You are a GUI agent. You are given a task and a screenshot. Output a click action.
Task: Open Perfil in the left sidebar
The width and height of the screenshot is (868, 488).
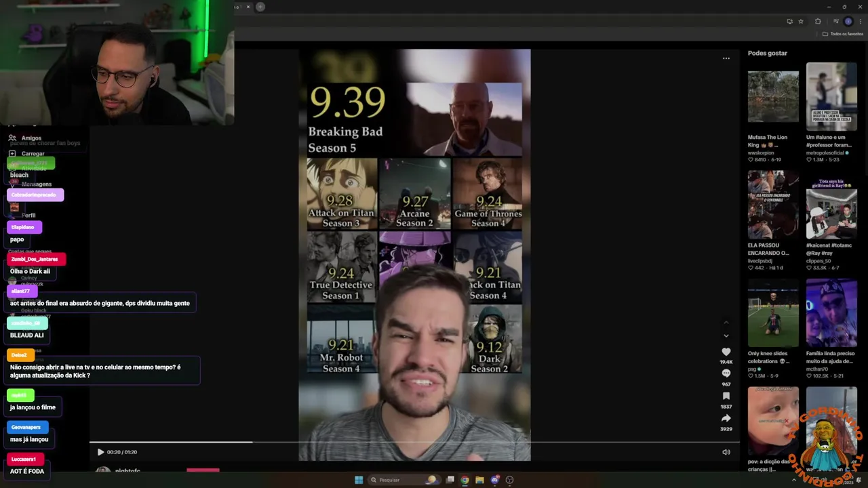click(28, 216)
